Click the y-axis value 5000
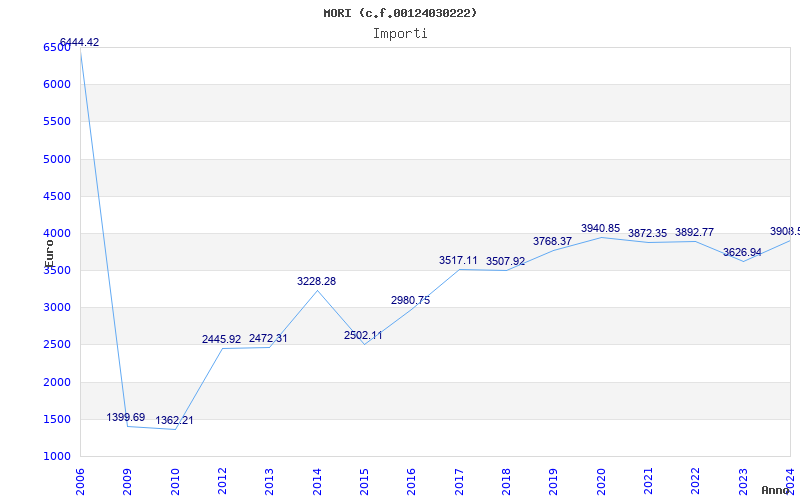 (x=57, y=159)
